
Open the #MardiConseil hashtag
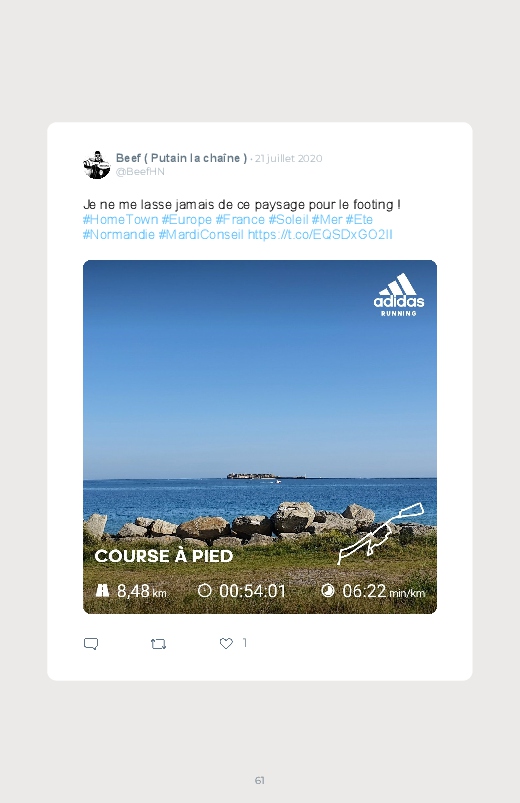(201, 235)
